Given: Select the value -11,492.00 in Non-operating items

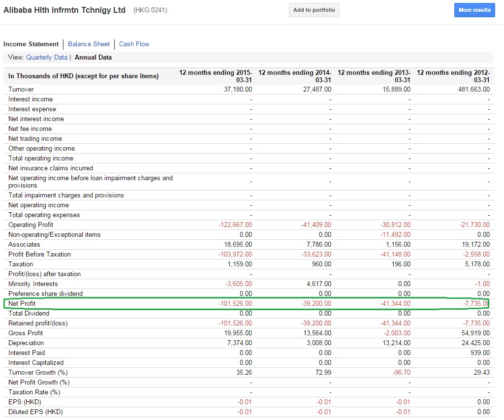Looking at the screenshot, I should 395,235.
